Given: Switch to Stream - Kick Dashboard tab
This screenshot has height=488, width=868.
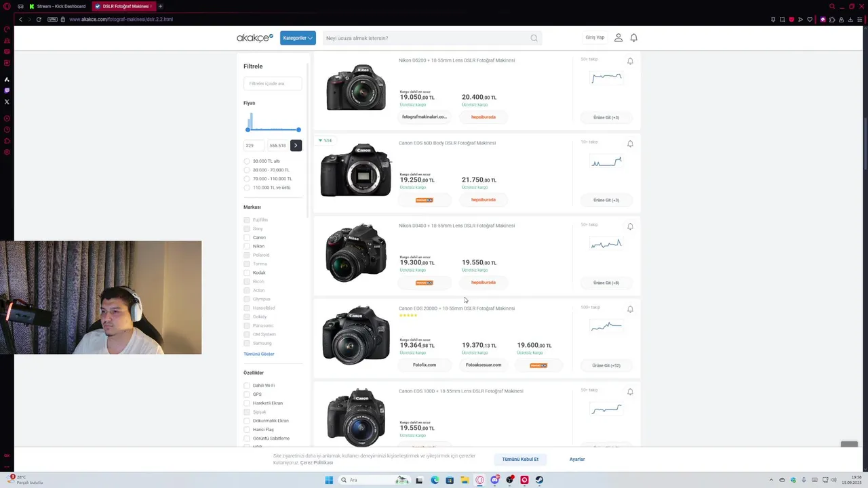Looking at the screenshot, I should (57, 6).
